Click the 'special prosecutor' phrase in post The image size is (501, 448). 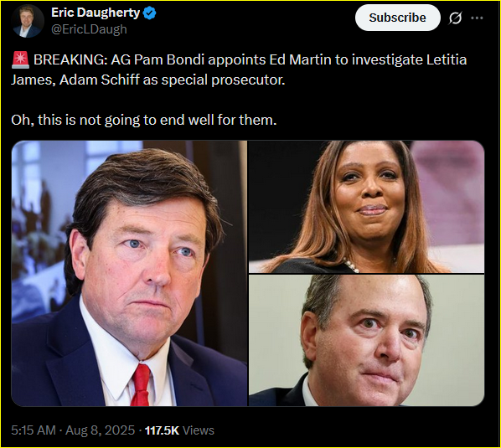point(223,80)
